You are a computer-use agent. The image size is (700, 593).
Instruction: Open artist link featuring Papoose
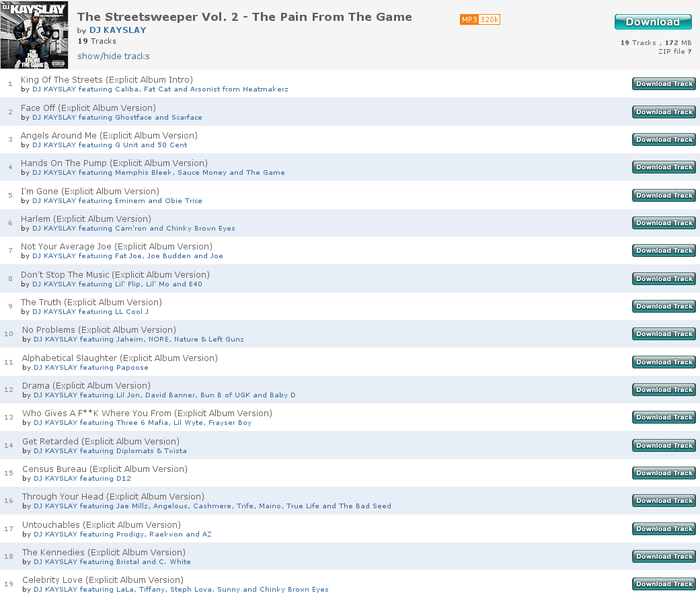[x=91, y=368]
